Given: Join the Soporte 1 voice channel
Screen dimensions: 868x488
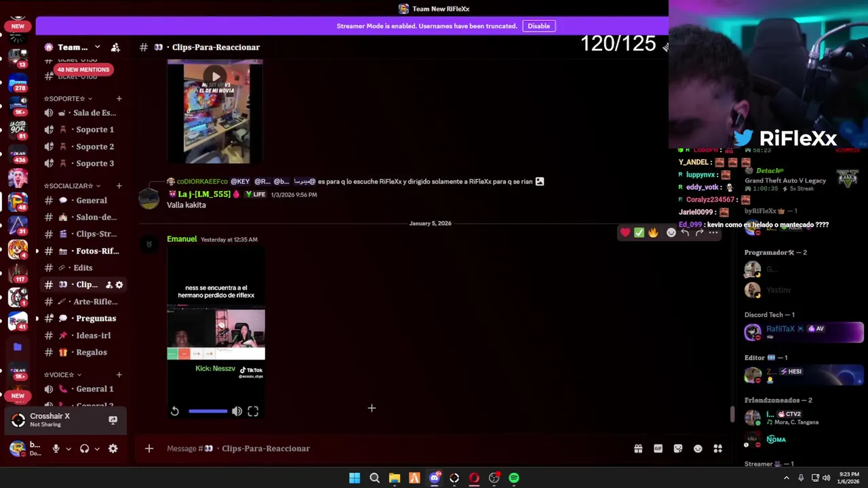Looking at the screenshot, I should tap(84, 129).
